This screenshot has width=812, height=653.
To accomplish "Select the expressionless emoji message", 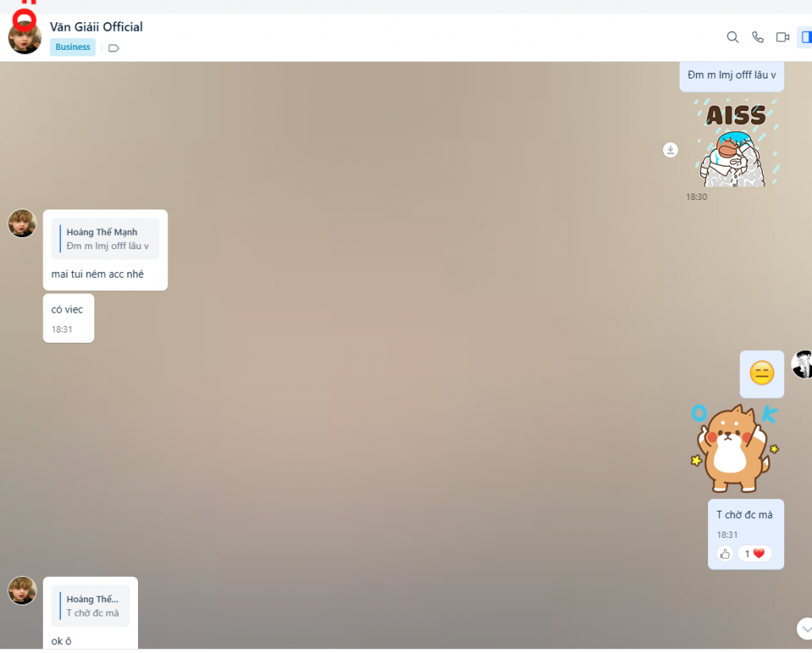I will (761, 374).
